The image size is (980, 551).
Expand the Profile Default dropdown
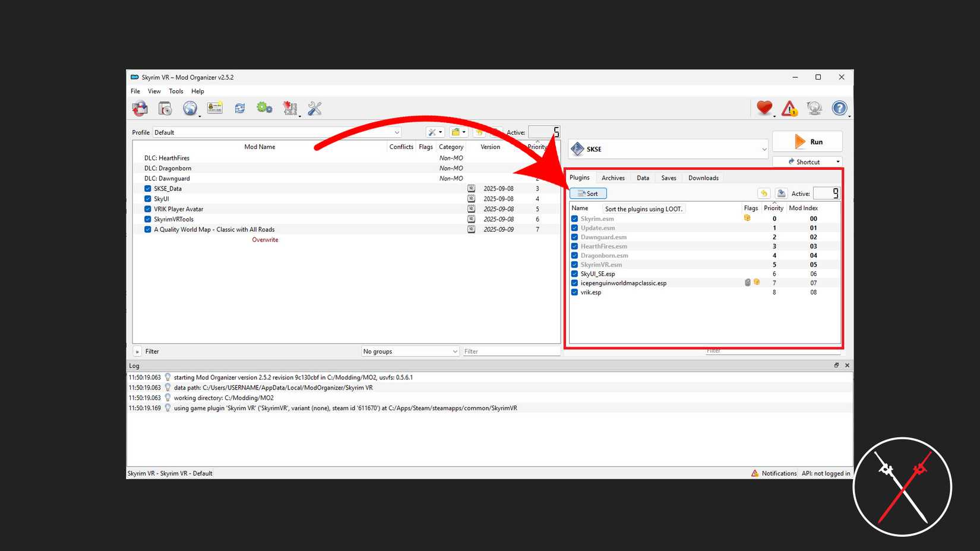click(x=277, y=132)
